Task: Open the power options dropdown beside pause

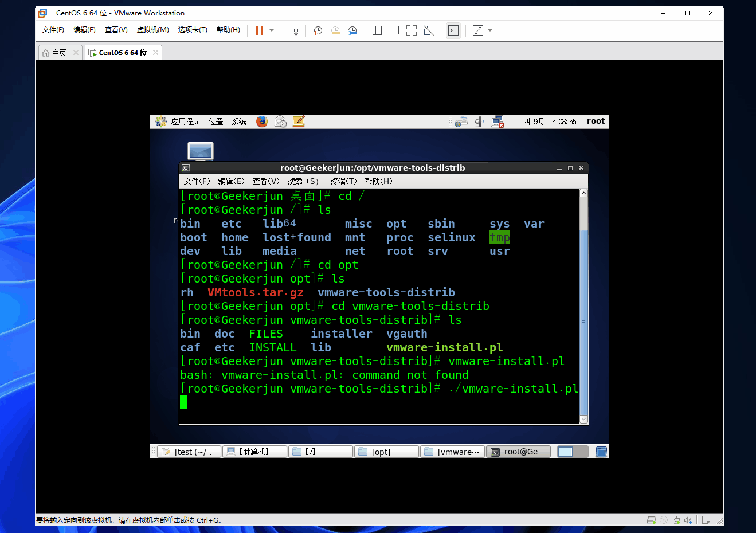Action: 272,30
